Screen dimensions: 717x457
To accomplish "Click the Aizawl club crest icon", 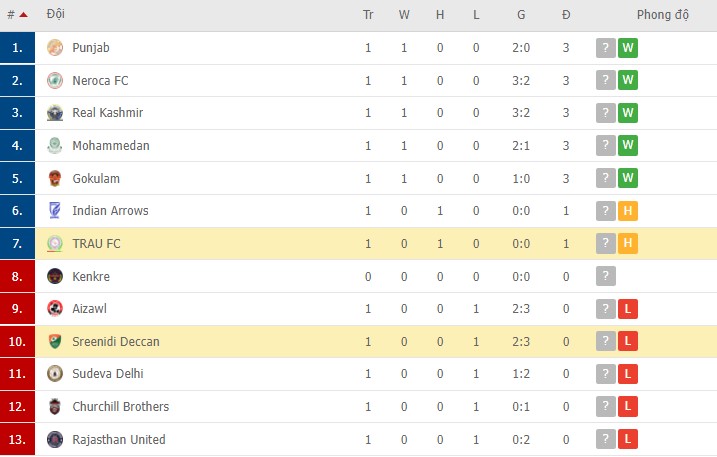I will pyautogui.click(x=55, y=309).
